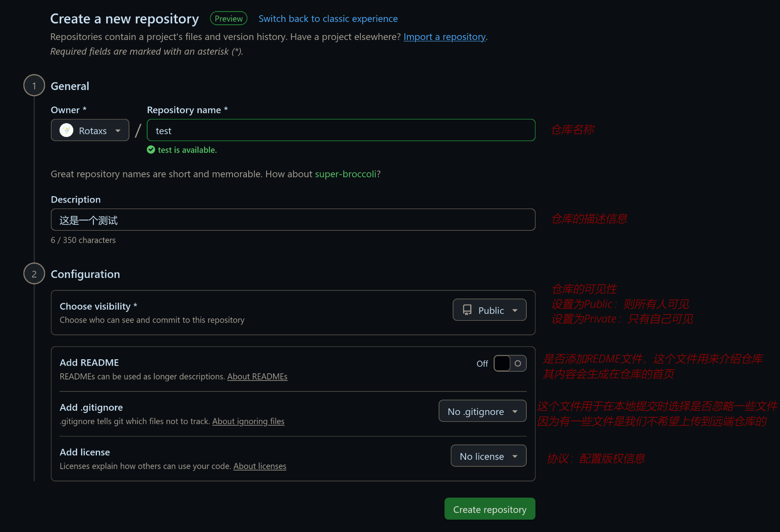The height and width of the screenshot is (532, 780).
Task: Open the Owner dropdown
Action: point(90,130)
